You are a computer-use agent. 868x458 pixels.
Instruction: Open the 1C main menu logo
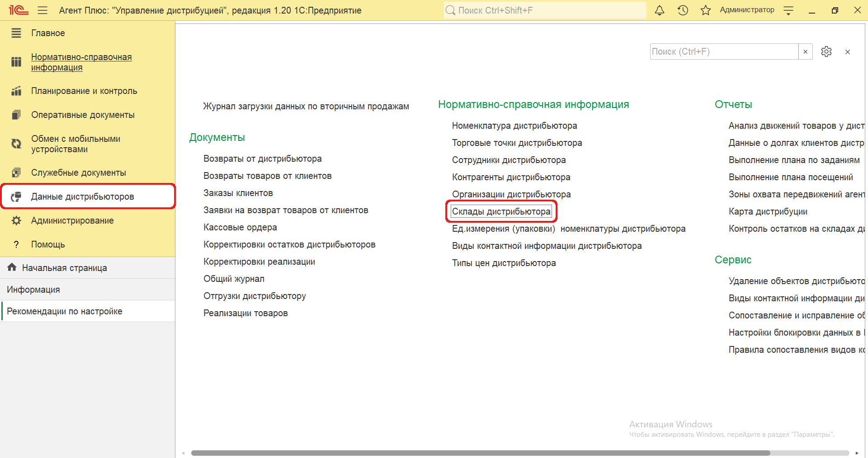click(x=19, y=10)
